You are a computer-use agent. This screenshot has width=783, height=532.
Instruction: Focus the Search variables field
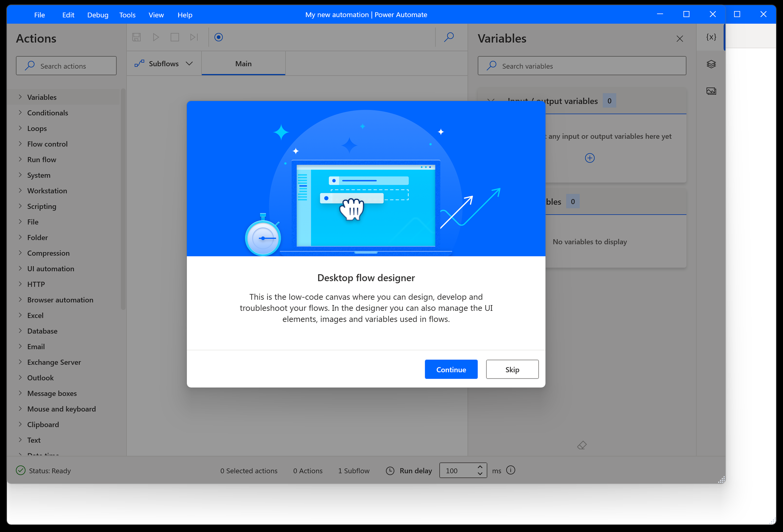pyautogui.click(x=582, y=66)
